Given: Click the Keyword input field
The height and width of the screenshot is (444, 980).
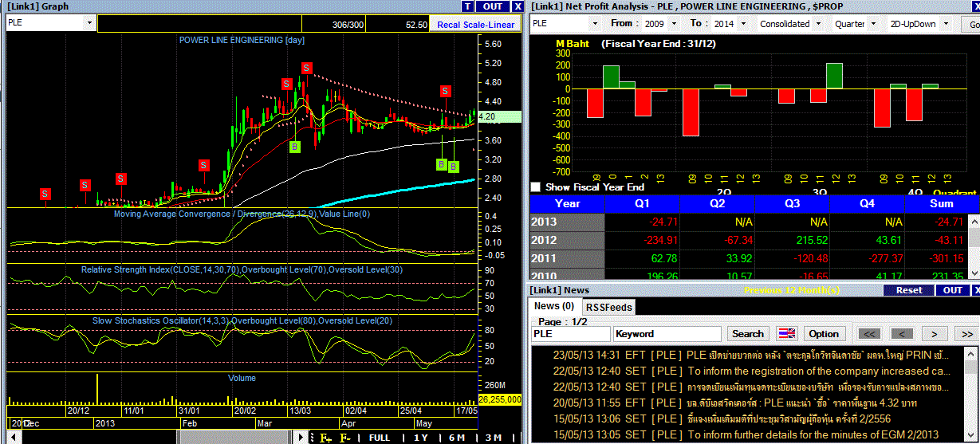Looking at the screenshot, I should [x=667, y=334].
